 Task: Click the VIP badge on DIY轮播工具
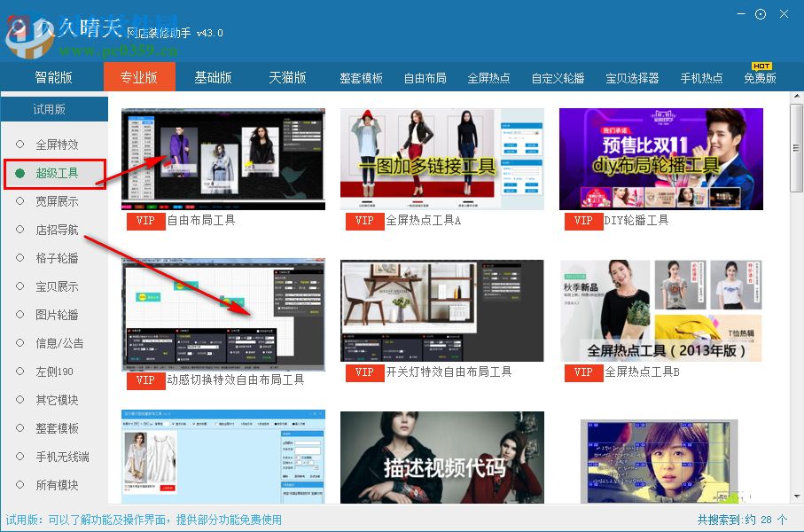click(582, 221)
